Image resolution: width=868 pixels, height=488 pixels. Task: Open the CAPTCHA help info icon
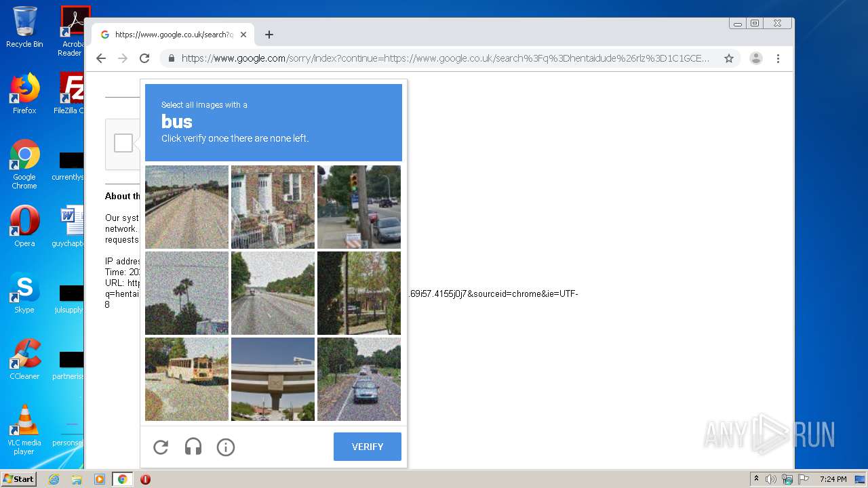click(226, 447)
